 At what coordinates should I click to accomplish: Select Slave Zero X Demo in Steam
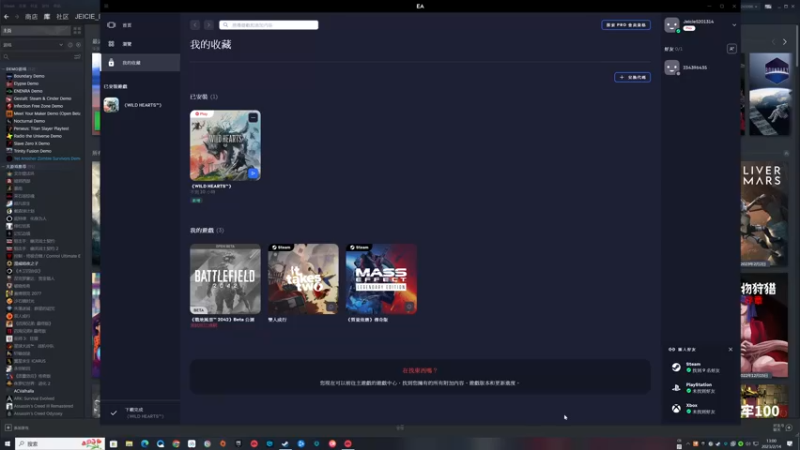(32, 144)
